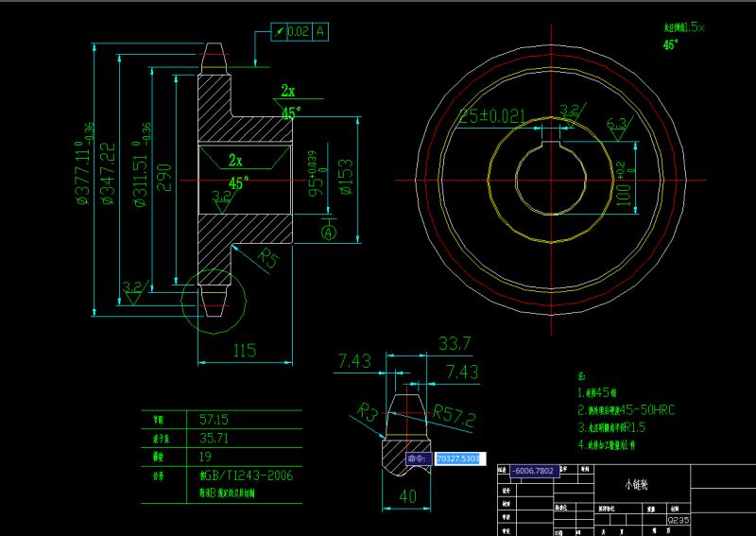Viewport: 756px width, 536px height.
Task: Select the circled datum A symbol
Action: click(x=329, y=231)
